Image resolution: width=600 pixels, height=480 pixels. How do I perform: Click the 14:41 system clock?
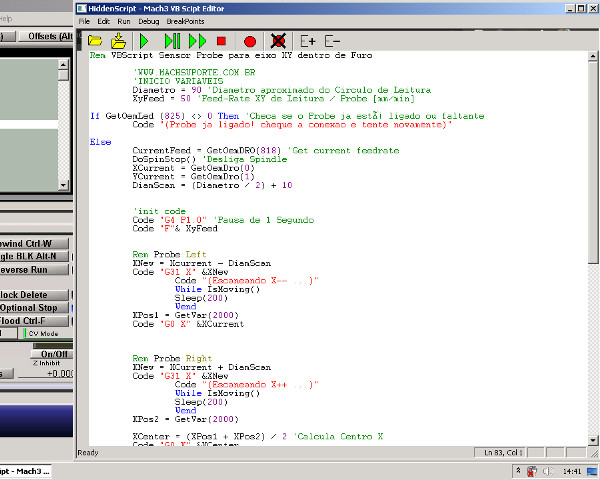(572, 471)
